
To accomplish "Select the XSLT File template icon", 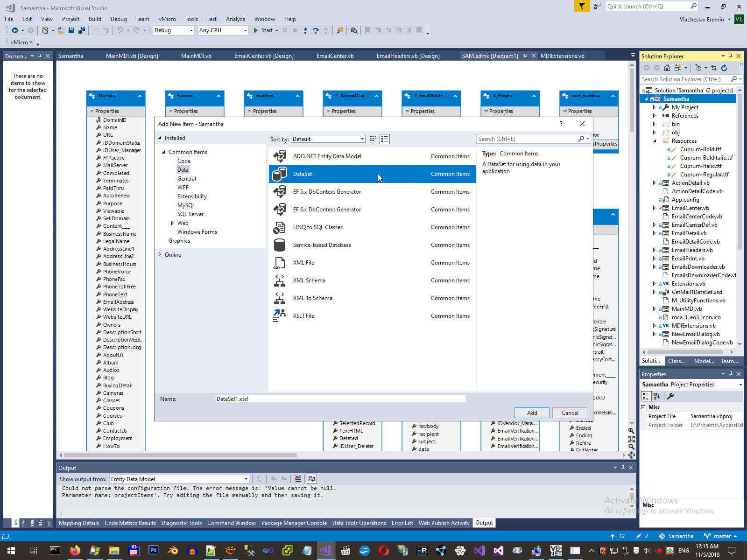I will pyautogui.click(x=280, y=316).
